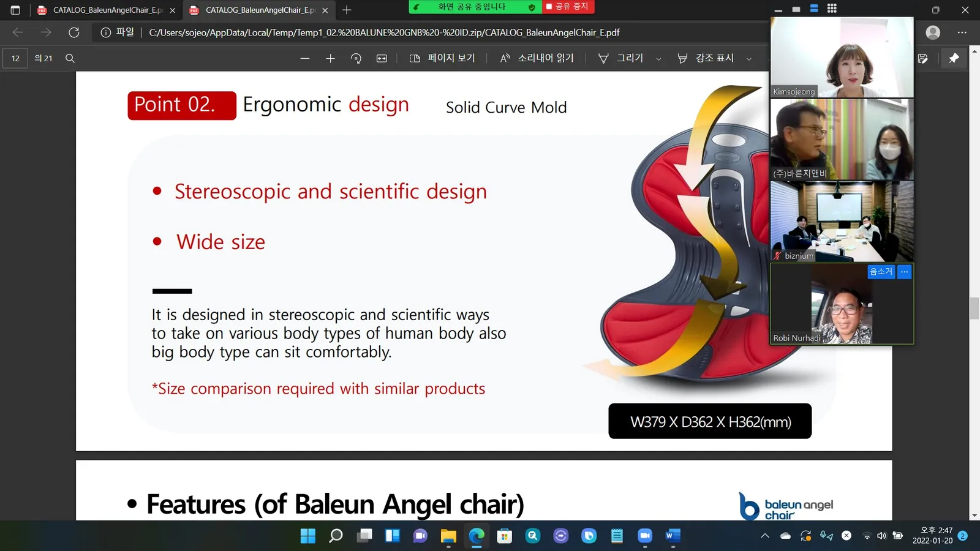Viewport: 980px width, 551px height.
Task: Switch Zoom to gallery grid view
Action: click(x=832, y=9)
